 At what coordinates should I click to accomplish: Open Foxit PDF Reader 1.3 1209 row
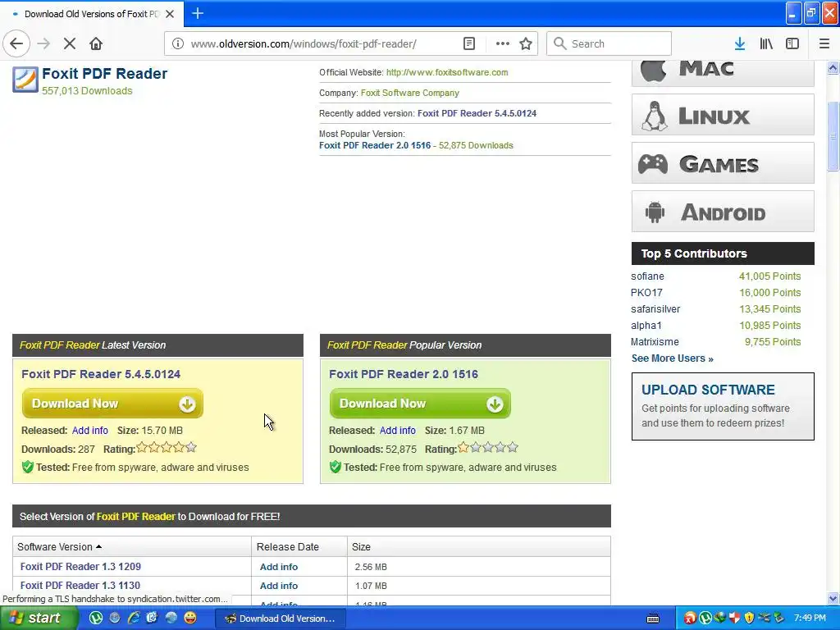(x=80, y=566)
